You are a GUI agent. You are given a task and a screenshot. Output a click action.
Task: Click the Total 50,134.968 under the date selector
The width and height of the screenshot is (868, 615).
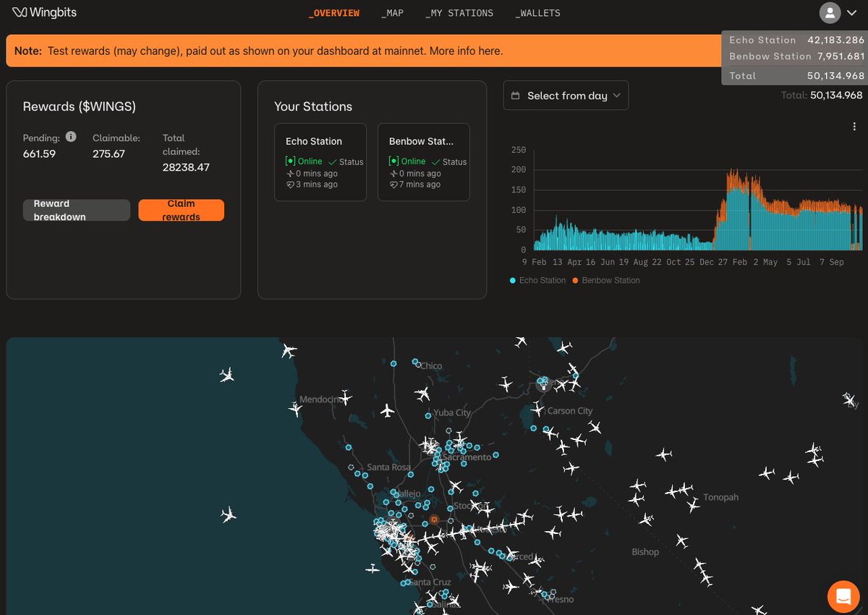point(822,95)
